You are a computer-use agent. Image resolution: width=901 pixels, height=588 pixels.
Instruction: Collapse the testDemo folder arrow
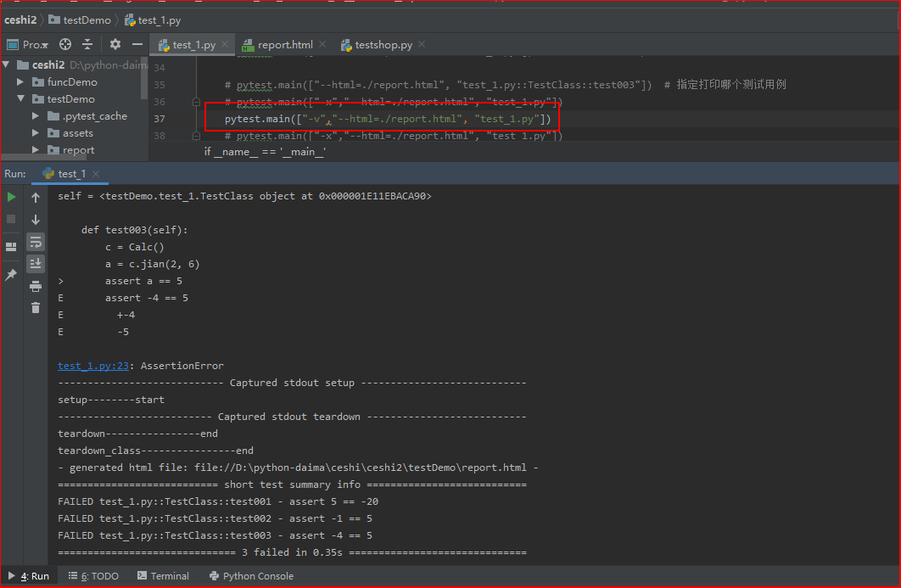(x=20, y=99)
